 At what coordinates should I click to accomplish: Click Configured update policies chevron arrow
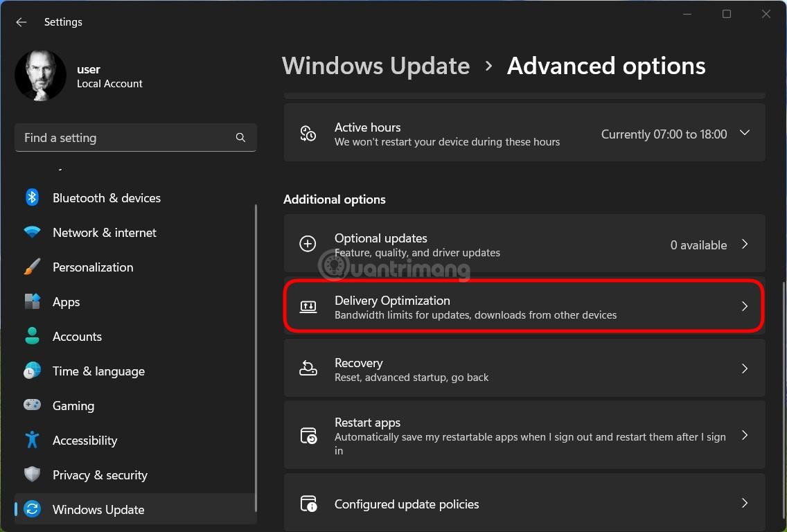pos(745,503)
